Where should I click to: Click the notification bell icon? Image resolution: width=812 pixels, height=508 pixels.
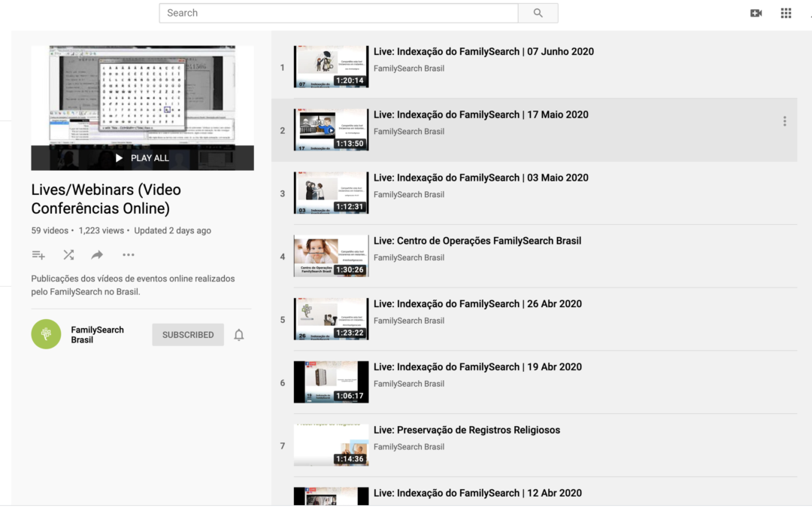[239, 335]
